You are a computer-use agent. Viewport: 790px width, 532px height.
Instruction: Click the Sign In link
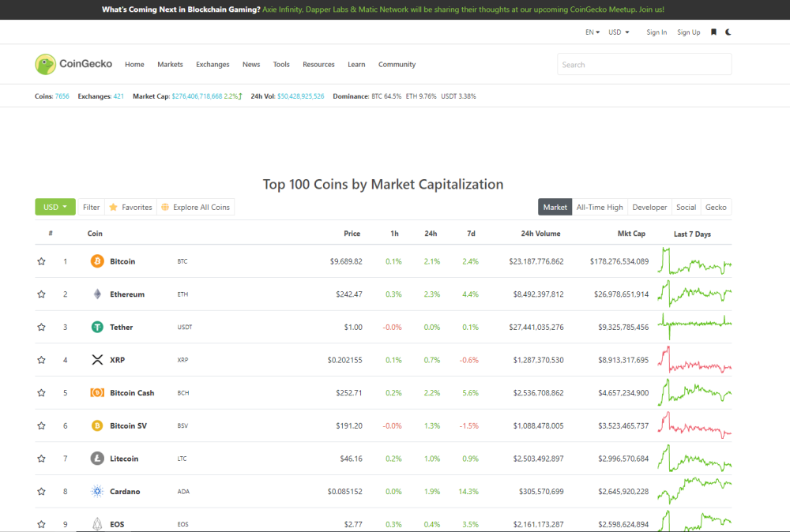click(656, 32)
